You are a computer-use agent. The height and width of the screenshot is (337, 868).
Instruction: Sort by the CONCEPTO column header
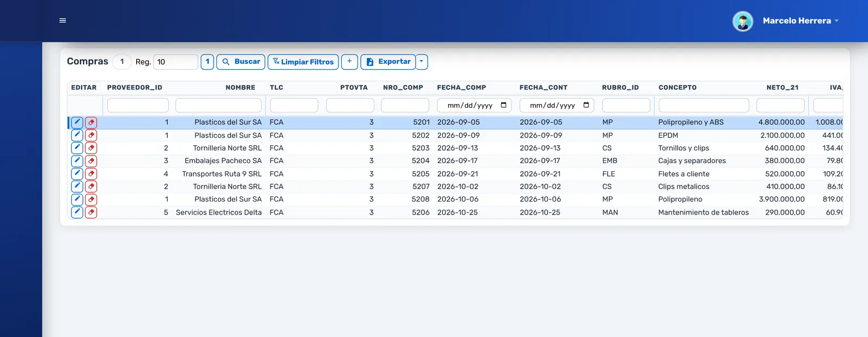(x=678, y=87)
